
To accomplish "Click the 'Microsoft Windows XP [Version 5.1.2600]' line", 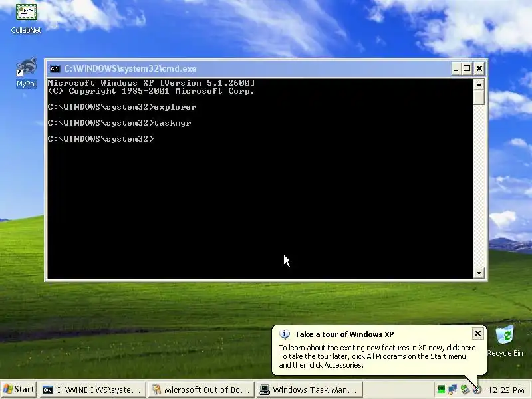I will tap(152, 82).
